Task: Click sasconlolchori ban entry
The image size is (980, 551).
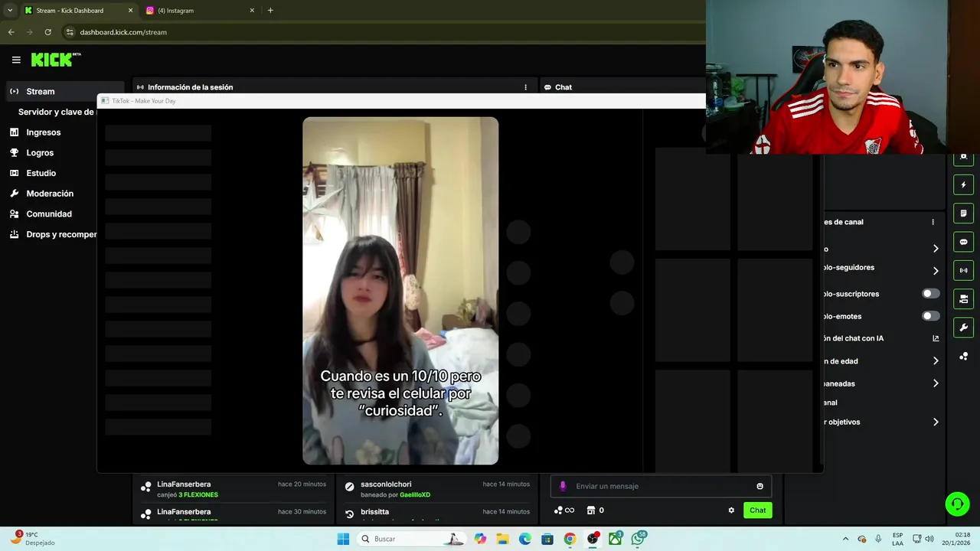Action: 436,489
